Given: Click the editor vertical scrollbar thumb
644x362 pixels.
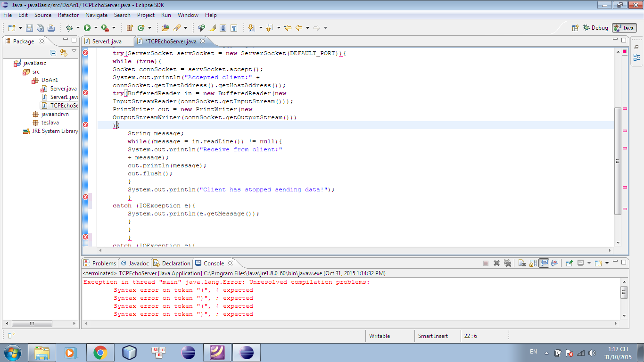Looking at the screenshot, I should (x=618, y=160).
